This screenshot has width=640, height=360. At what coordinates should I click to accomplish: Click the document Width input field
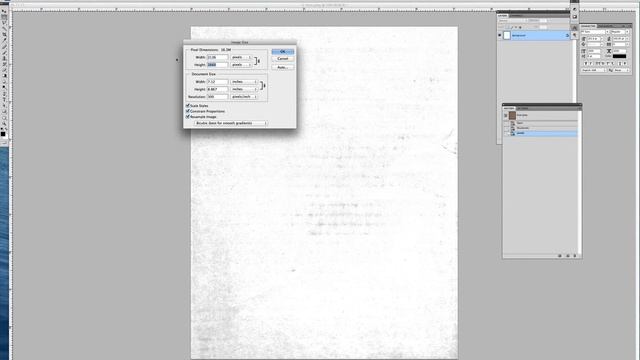217,82
